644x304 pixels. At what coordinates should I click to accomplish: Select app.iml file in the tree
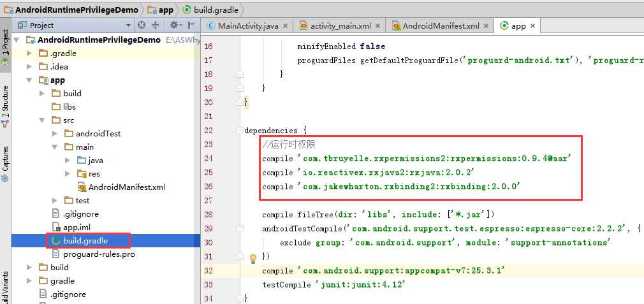(77, 228)
